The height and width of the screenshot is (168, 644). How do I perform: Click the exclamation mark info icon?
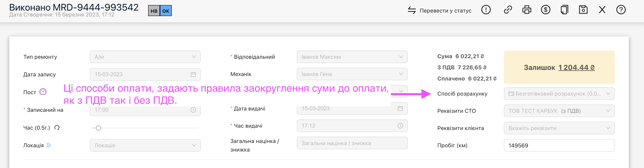[486, 10]
